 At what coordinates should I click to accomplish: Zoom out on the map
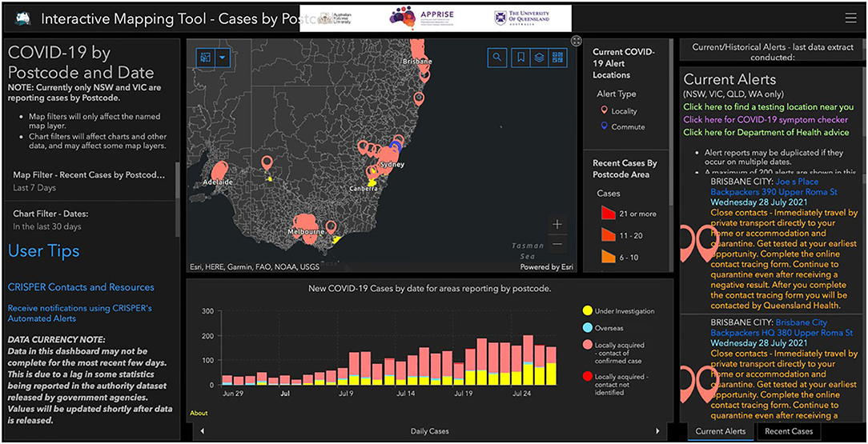tap(557, 244)
